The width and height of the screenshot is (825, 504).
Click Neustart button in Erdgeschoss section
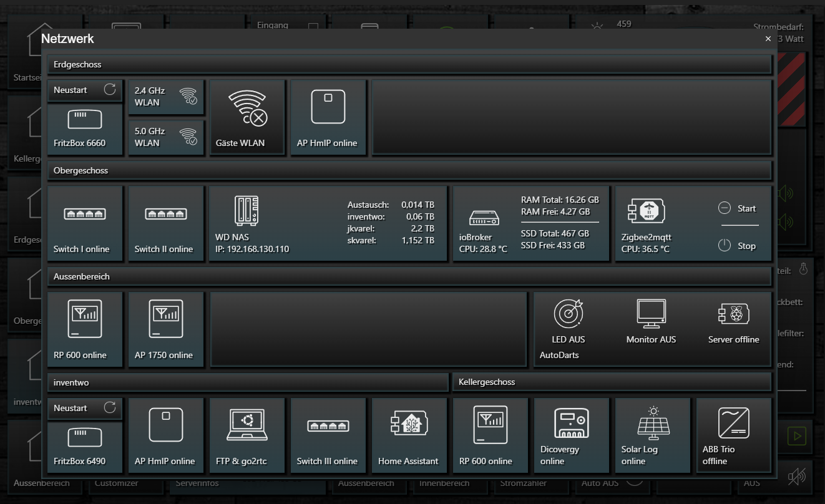[x=85, y=90]
